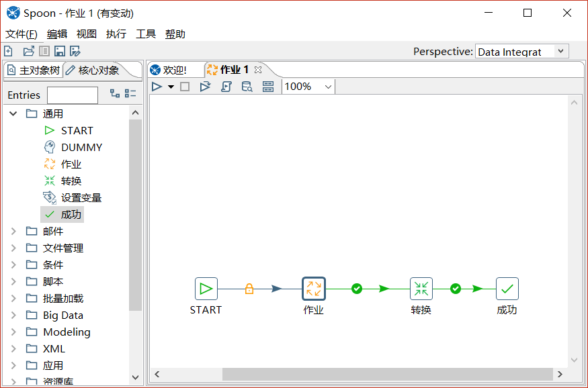
Task: Select the 转换 node on the canvas
Action: (421, 289)
